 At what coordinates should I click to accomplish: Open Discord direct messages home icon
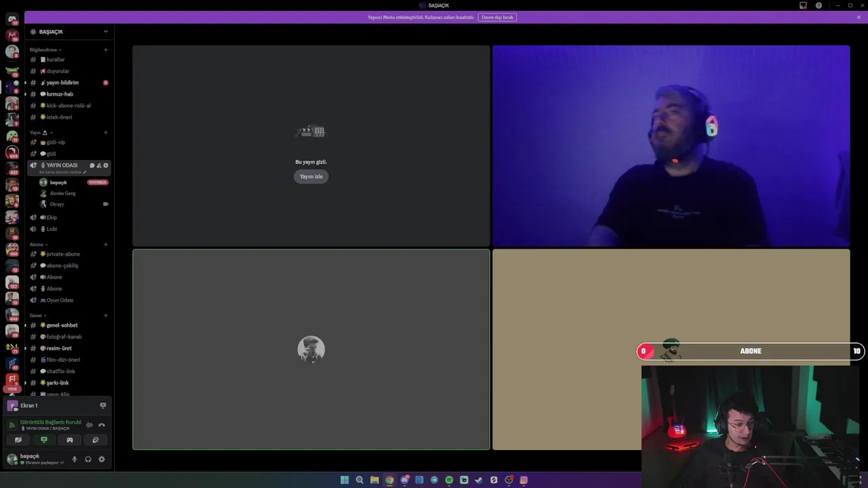[12, 19]
